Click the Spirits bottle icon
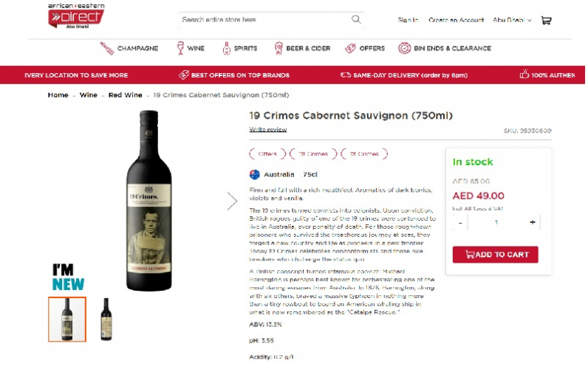The height and width of the screenshot is (369, 588). [x=227, y=49]
